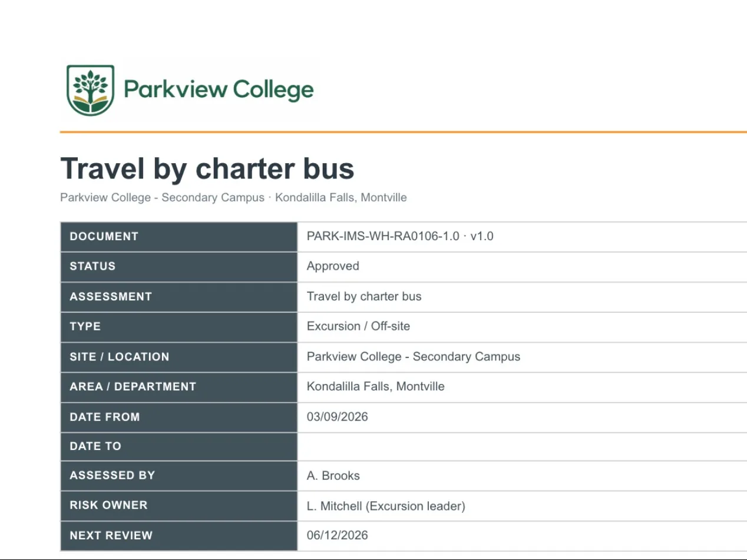Viewport: 747px width, 560px height.
Task: Click the subtitle line under the heading
Action: pyautogui.click(x=233, y=198)
